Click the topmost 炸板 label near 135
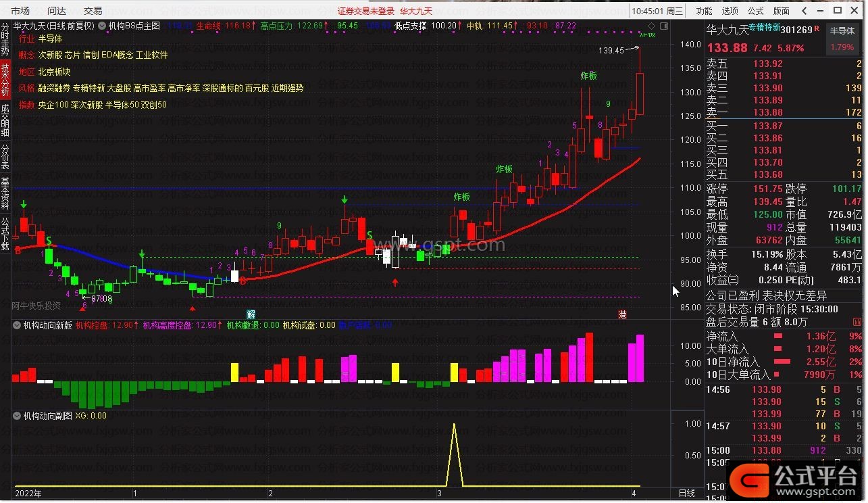Viewport: 868px width, 503px height. coord(588,76)
